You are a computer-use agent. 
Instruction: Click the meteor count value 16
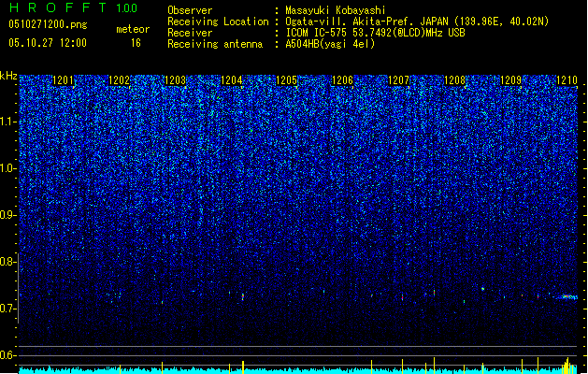(x=136, y=43)
